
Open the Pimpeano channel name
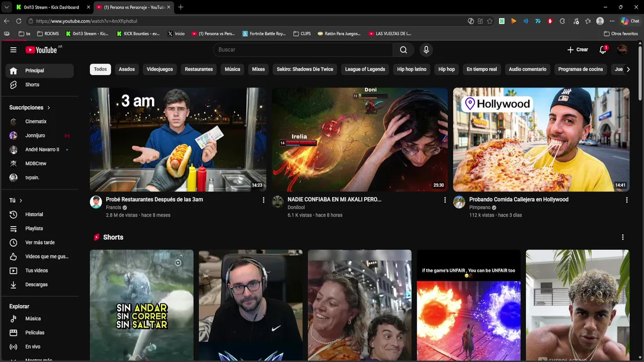[x=480, y=208]
